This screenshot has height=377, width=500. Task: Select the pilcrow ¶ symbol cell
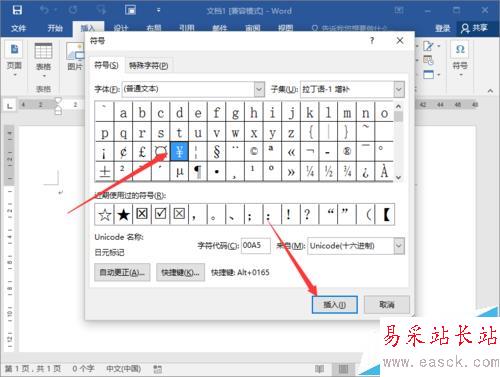click(198, 172)
